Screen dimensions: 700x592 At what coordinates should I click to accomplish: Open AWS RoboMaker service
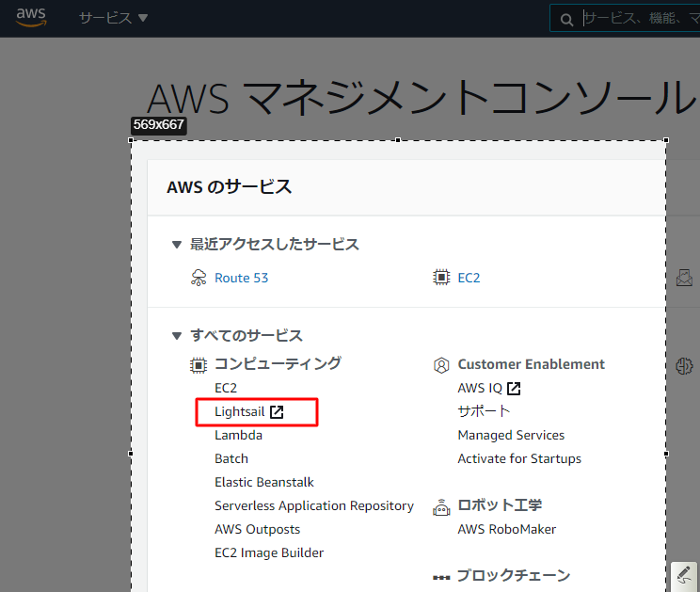click(506, 529)
